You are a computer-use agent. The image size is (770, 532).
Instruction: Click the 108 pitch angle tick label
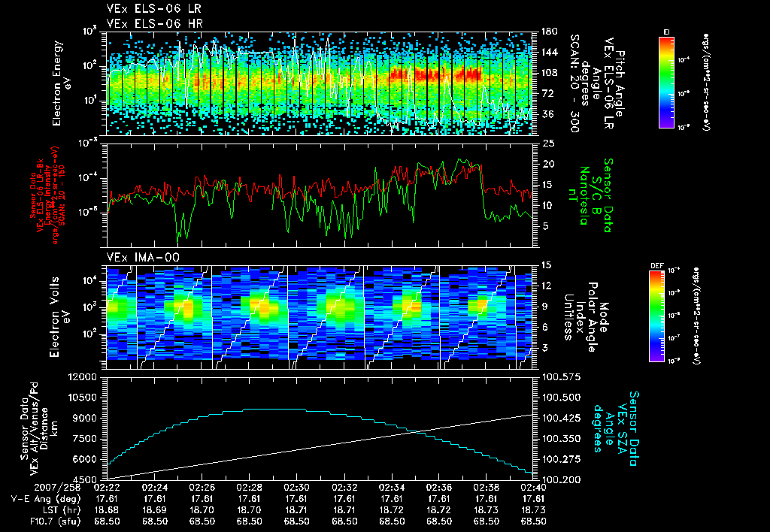coord(549,73)
